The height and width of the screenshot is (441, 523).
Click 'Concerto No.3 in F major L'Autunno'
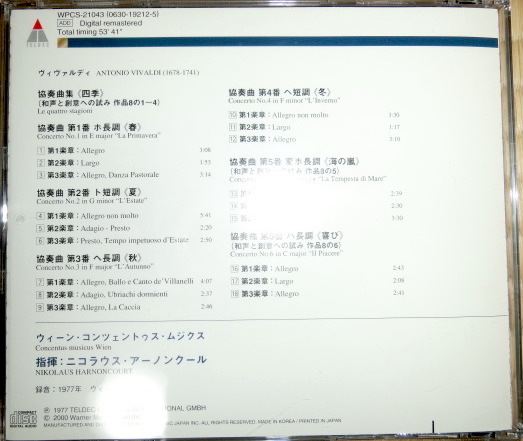95,267
